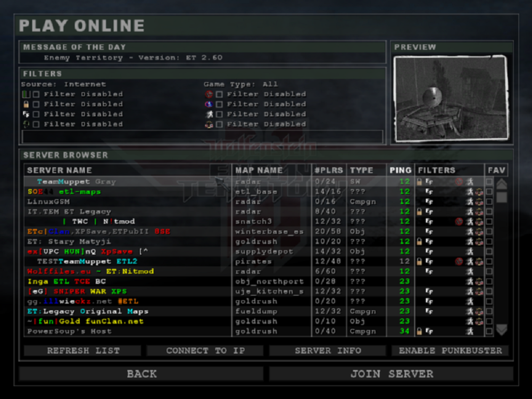
Task: Sort servers by Type column
Action: (x=367, y=170)
